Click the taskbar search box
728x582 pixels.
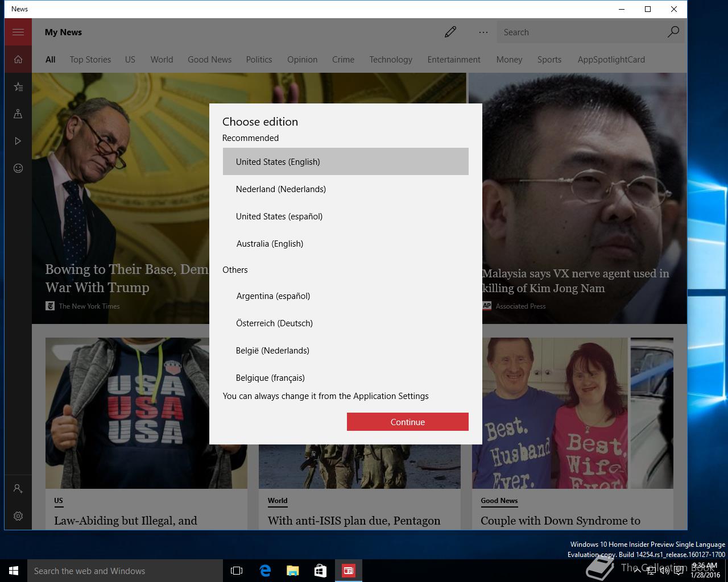125,571
